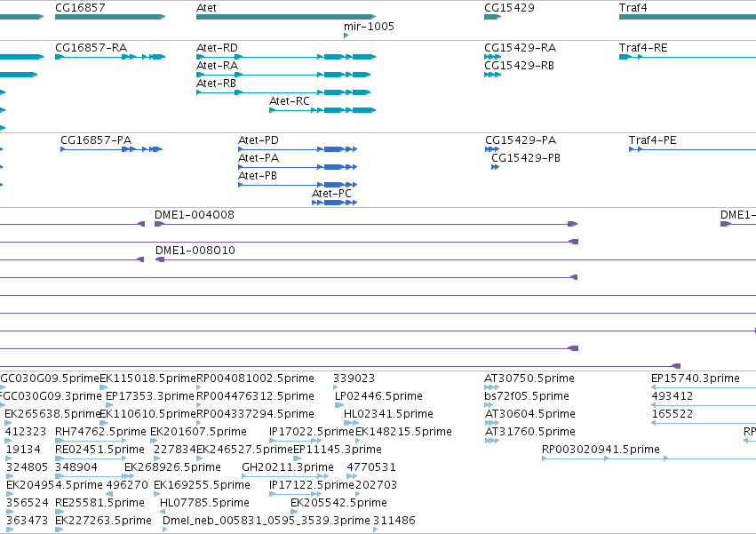Select RE25581.5prime EST label
The height and width of the screenshot is (534, 756).
coord(99,503)
